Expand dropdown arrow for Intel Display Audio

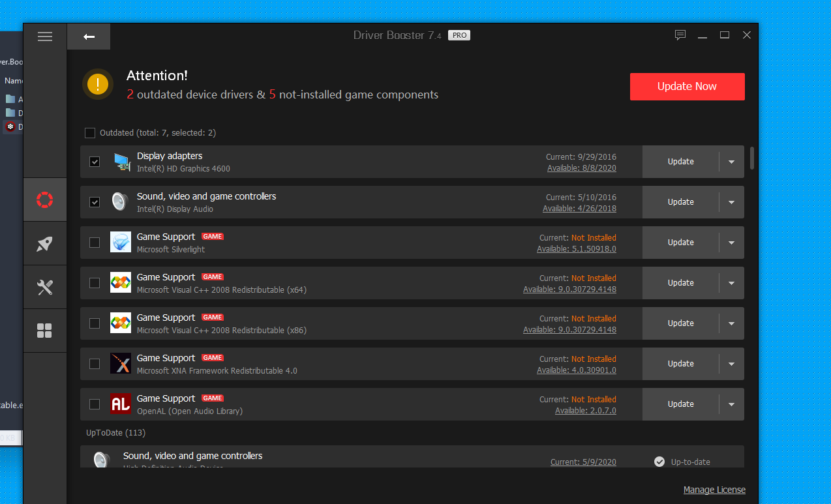tap(731, 202)
